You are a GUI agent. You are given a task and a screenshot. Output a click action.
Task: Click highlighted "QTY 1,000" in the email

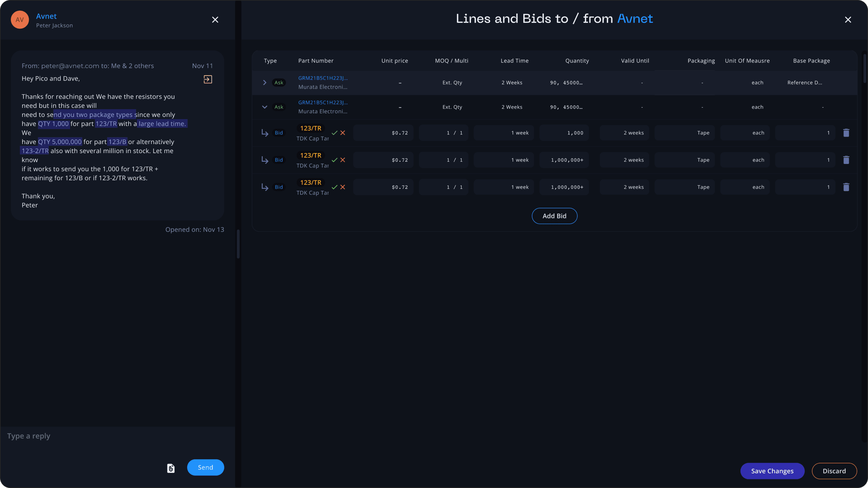[53, 124]
